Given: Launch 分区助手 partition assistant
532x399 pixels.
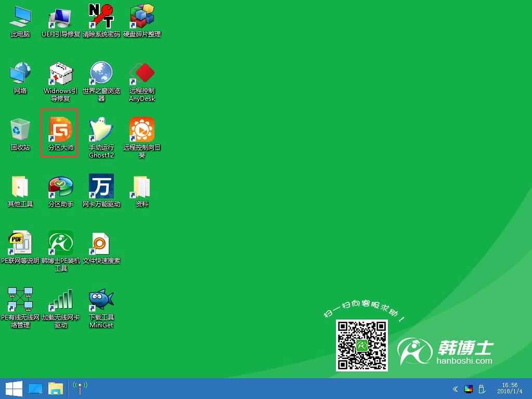Looking at the screenshot, I should [x=60, y=187].
